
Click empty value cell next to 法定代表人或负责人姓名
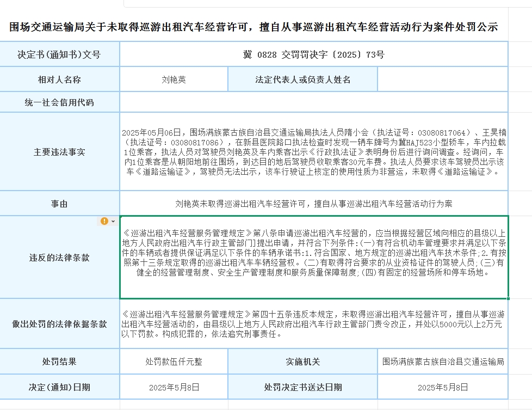(443, 79)
